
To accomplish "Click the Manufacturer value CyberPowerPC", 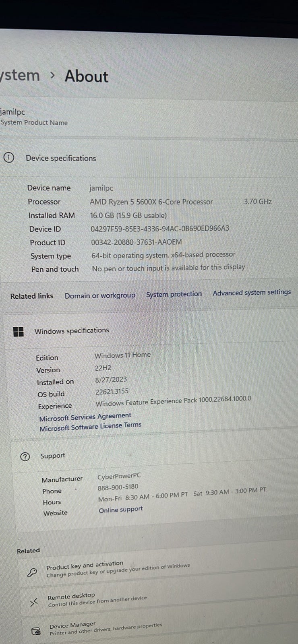I will [x=119, y=476].
